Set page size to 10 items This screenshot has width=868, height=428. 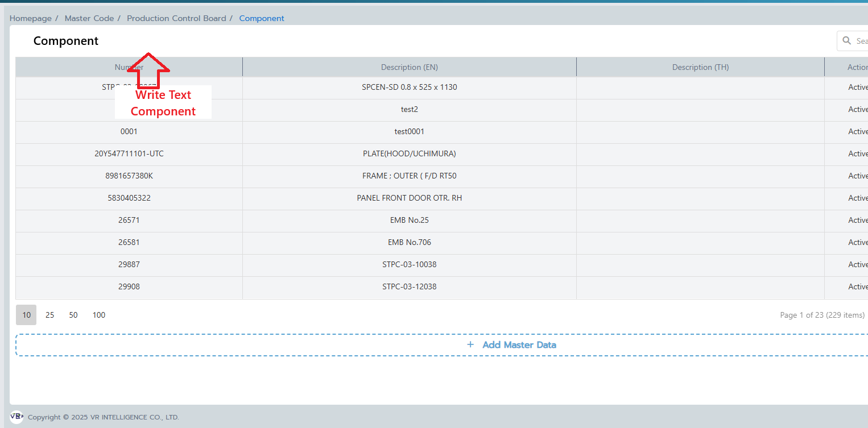(26, 315)
